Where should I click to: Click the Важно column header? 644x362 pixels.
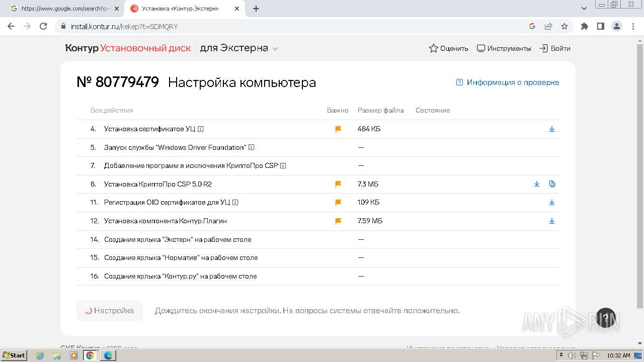(x=338, y=111)
